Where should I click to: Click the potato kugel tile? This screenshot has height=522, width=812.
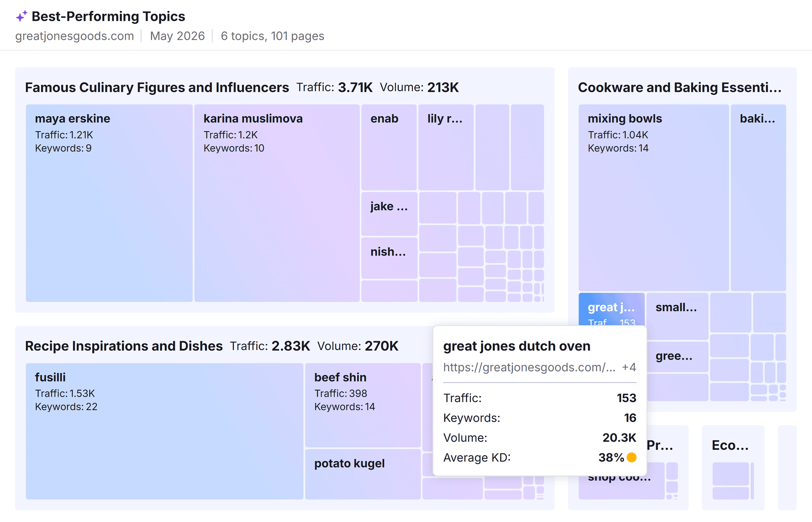pyautogui.click(x=362, y=474)
